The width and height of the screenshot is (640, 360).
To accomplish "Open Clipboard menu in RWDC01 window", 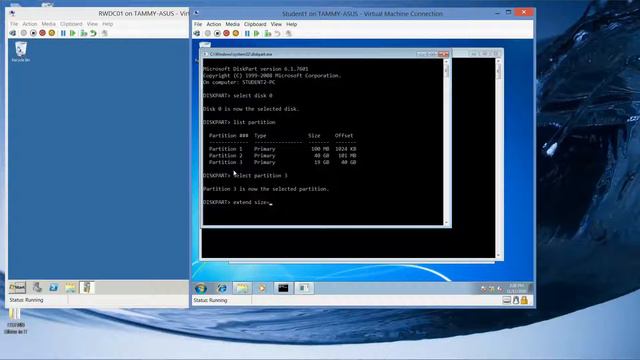I will pos(71,24).
